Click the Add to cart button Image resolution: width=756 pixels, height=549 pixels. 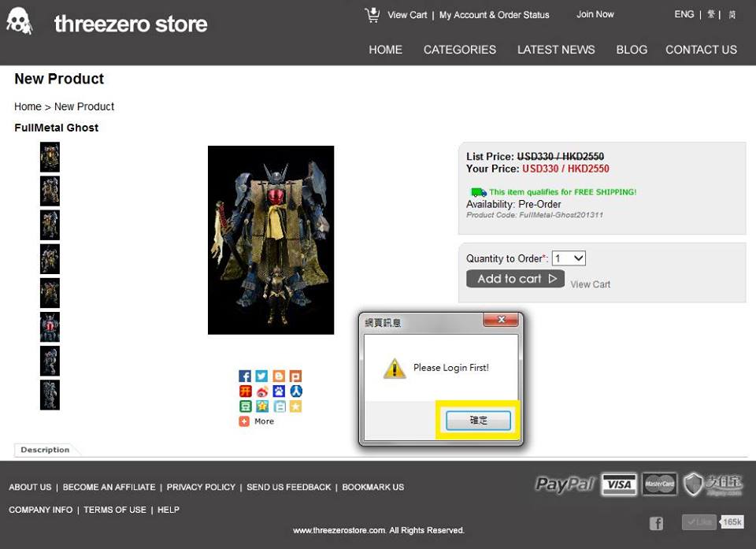click(x=515, y=279)
